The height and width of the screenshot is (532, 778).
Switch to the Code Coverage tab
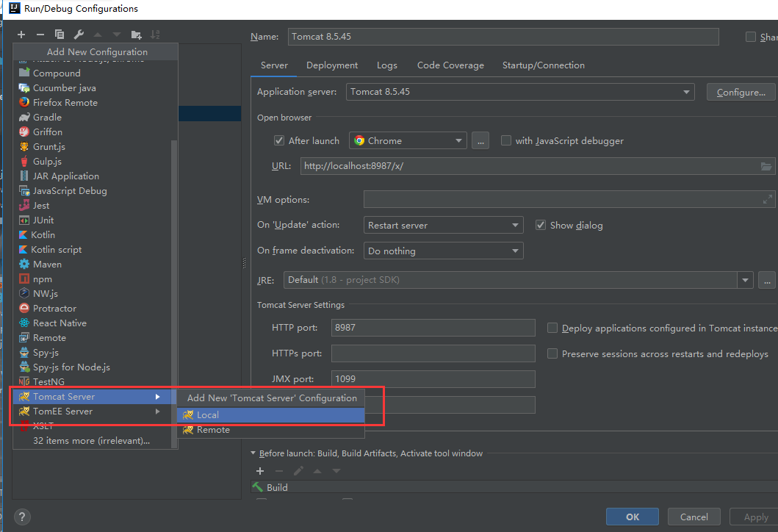pos(450,65)
